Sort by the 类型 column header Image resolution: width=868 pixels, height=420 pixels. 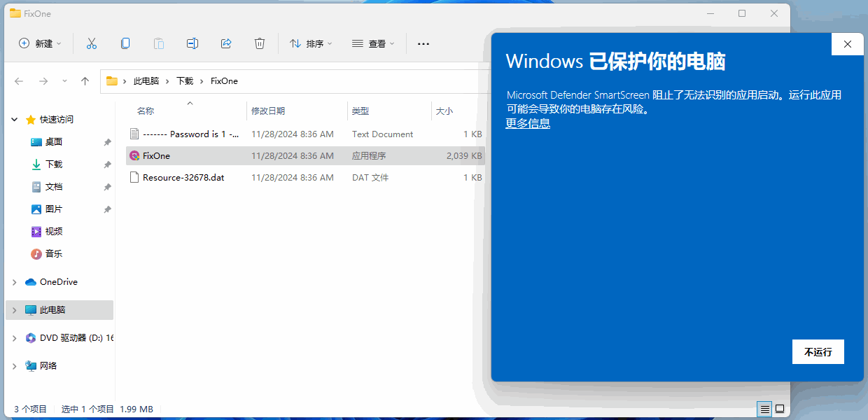pyautogui.click(x=360, y=111)
